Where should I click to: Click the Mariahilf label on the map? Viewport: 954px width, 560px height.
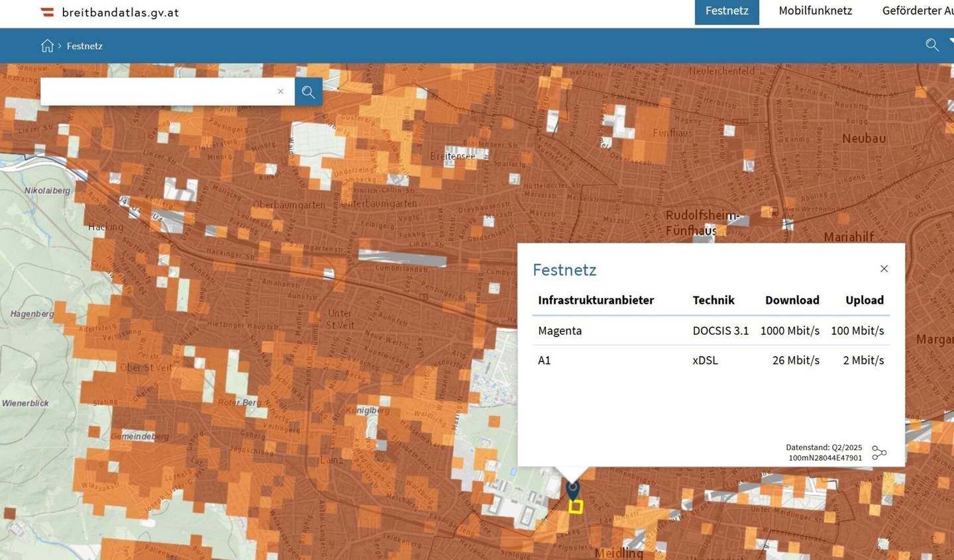pos(849,237)
